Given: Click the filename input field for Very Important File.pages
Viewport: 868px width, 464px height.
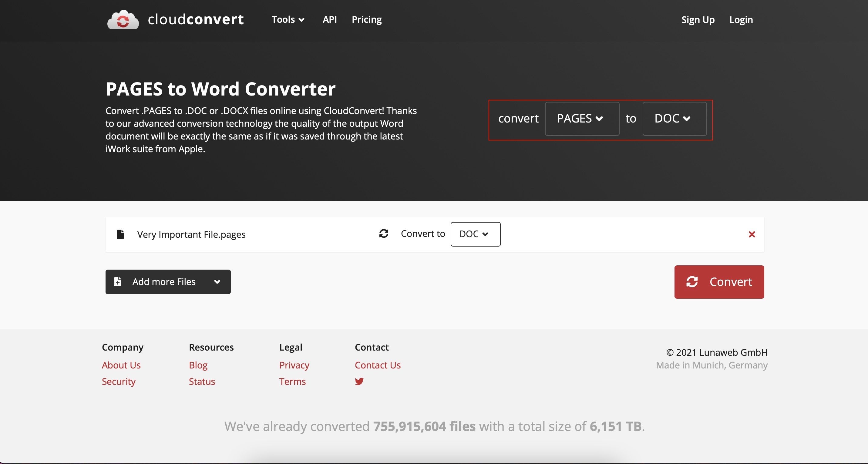Looking at the screenshot, I should pyautogui.click(x=190, y=234).
